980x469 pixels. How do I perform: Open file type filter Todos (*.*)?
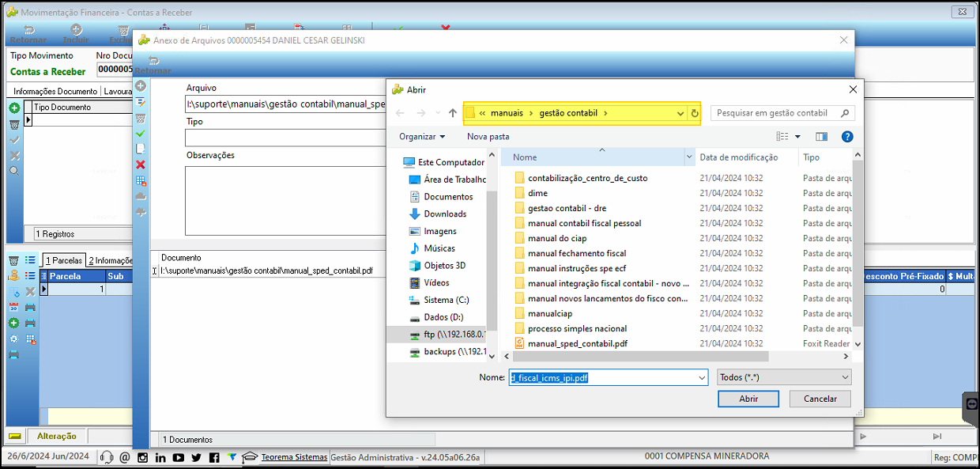point(784,377)
